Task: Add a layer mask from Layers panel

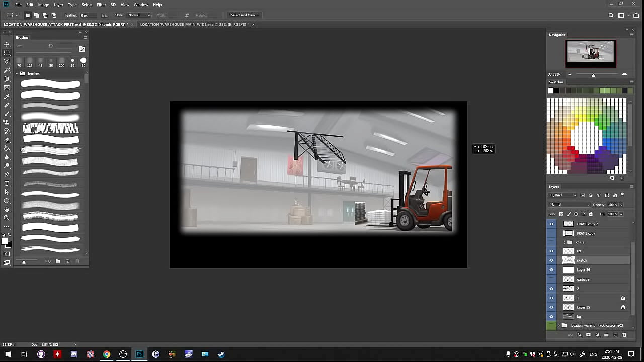Action: pos(588,335)
